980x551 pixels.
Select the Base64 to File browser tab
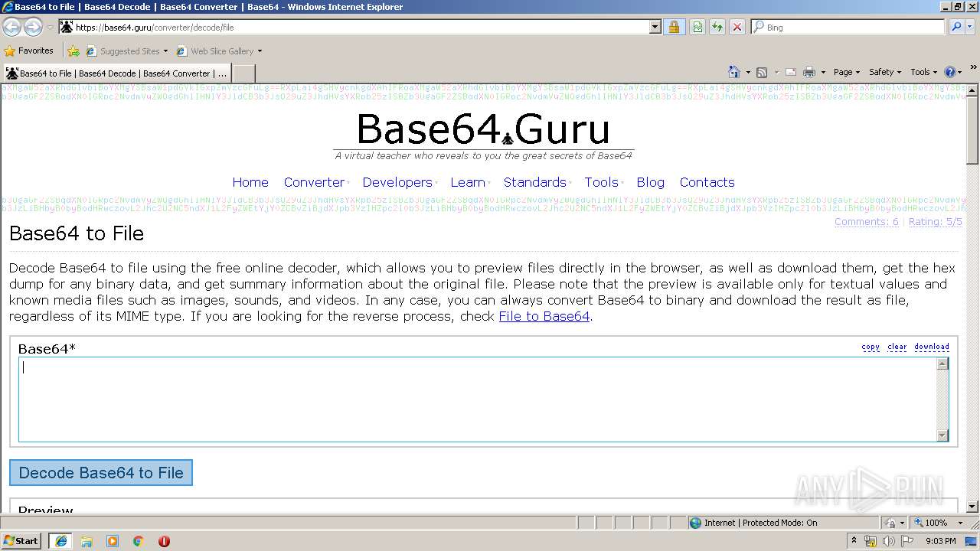[x=116, y=73]
